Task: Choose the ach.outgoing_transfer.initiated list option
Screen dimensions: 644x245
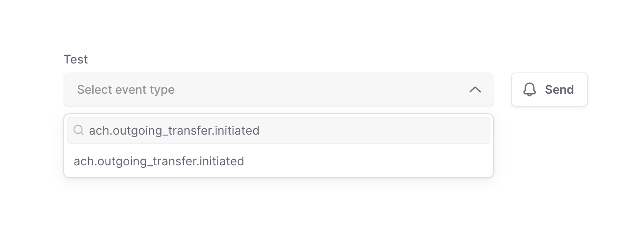Action: tap(159, 161)
